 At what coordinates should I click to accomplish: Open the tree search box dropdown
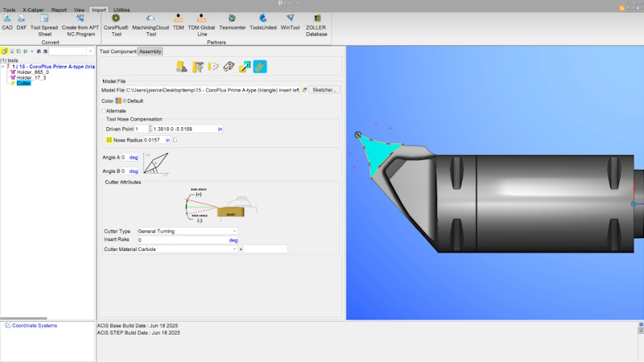click(90, 51)
